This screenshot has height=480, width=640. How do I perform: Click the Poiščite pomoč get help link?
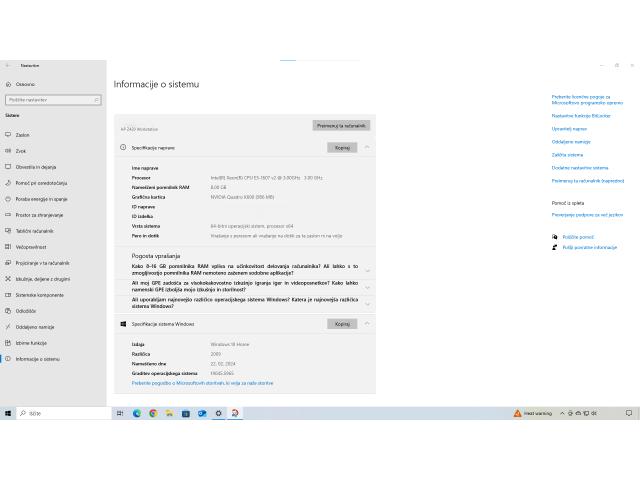click(x=578, y=237)
